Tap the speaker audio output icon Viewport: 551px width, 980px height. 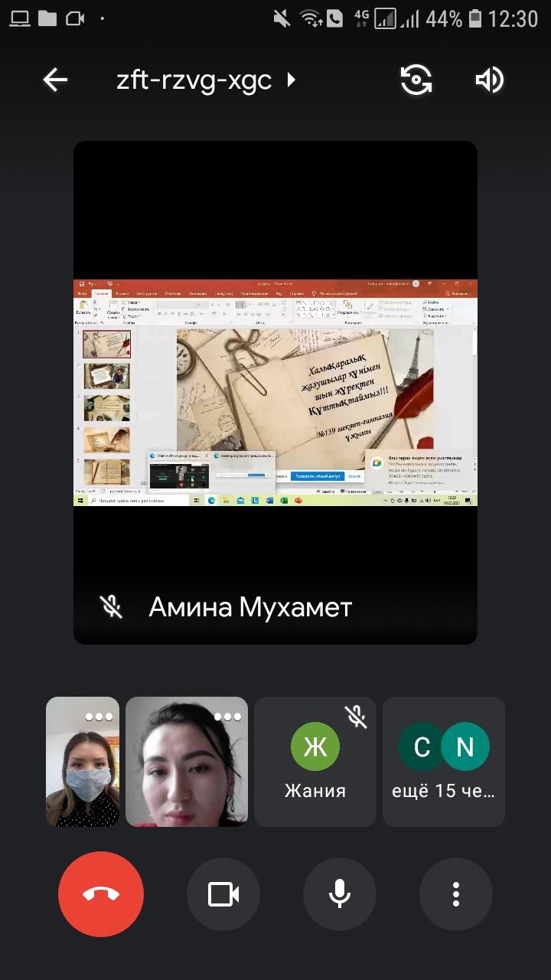[490, 80]
